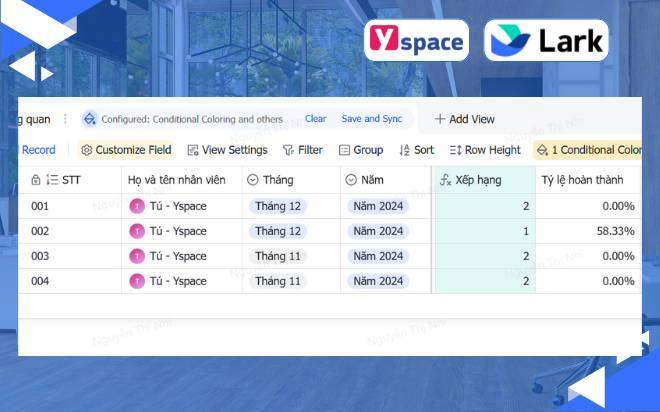This screenshot has height=412, width=660.
Task: Click the numbered list icon beside STT
Action: 52,180
